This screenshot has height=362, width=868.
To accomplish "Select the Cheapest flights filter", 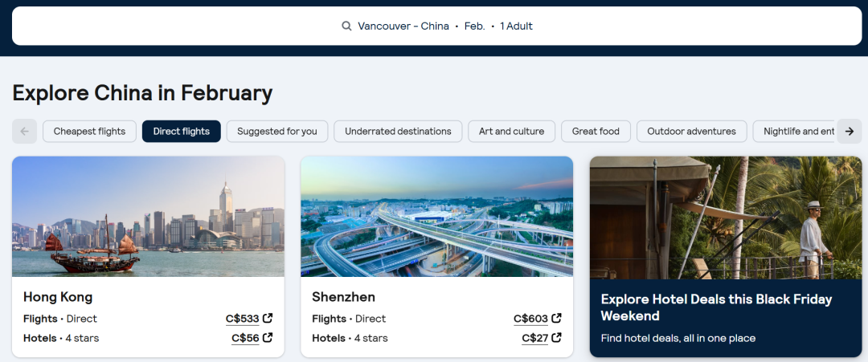I will [89, 132].
